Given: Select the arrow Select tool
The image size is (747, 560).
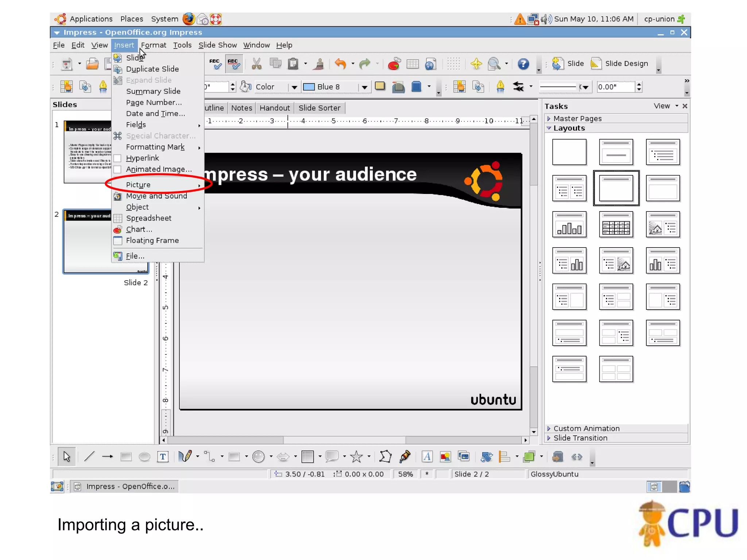Looking at the screenshot, I should point(67,456).
